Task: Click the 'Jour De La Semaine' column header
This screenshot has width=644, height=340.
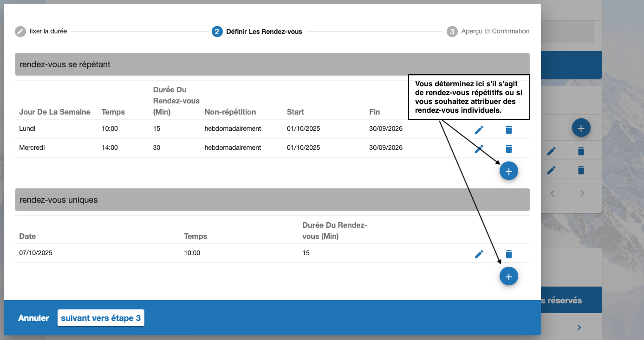Action: click(55, 112)
